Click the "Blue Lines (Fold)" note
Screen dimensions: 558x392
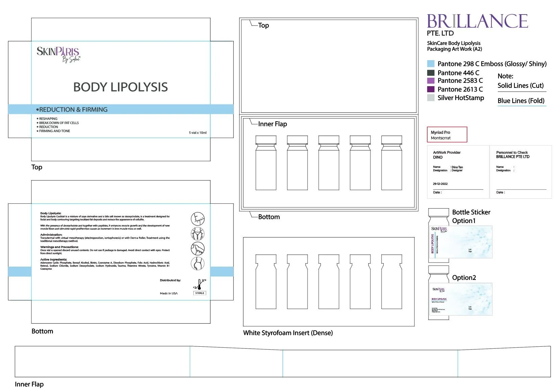click(521, 101)
